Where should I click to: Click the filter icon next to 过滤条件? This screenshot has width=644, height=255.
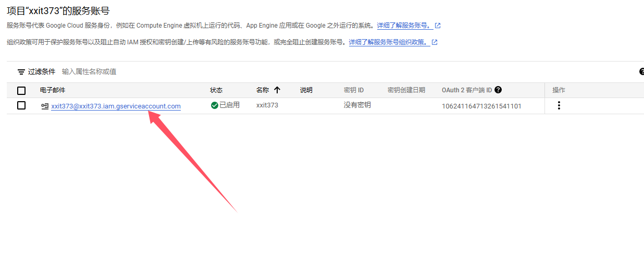(x=21, y=71)
